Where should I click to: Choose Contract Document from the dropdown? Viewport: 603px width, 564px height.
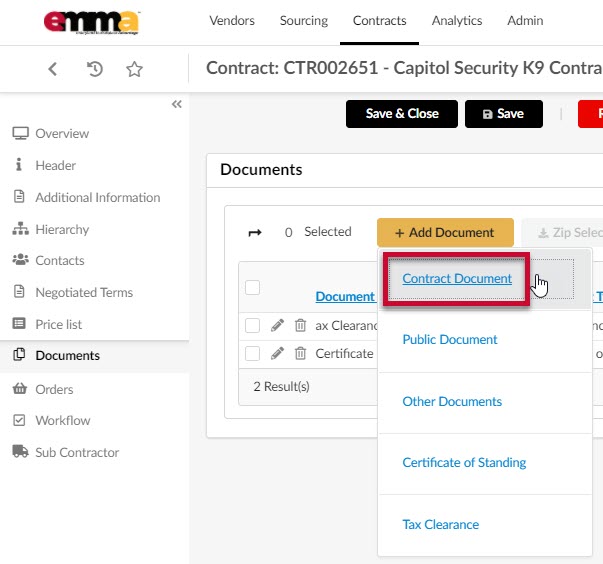tap(457, 278)
